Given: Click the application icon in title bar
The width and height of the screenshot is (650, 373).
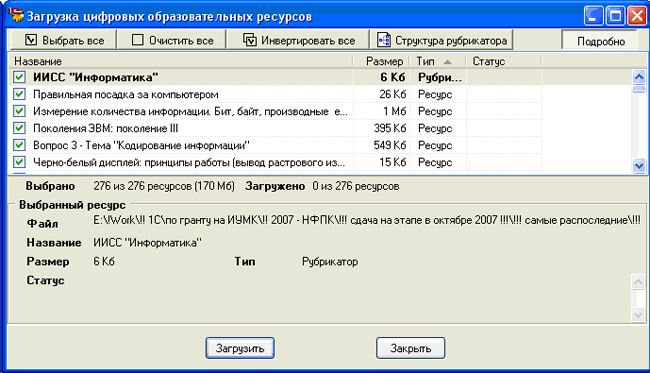Looking at the screenshot, I should tap(16, 15).
